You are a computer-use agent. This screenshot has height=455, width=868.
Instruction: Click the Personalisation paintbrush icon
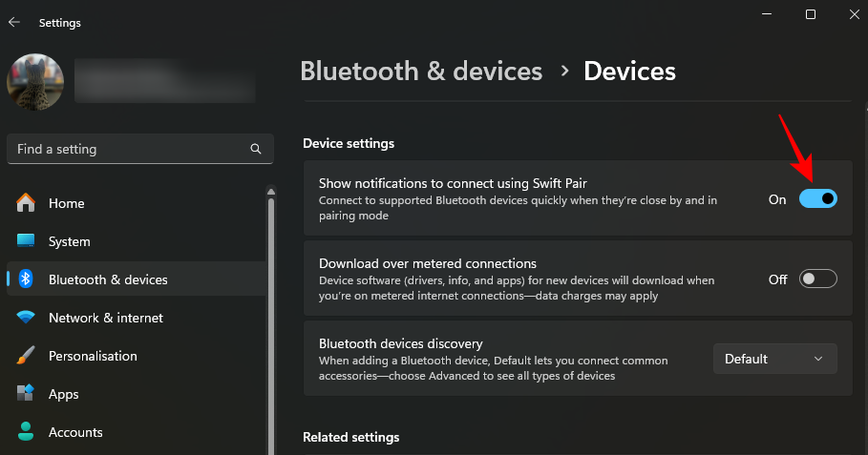pos(26,356)
